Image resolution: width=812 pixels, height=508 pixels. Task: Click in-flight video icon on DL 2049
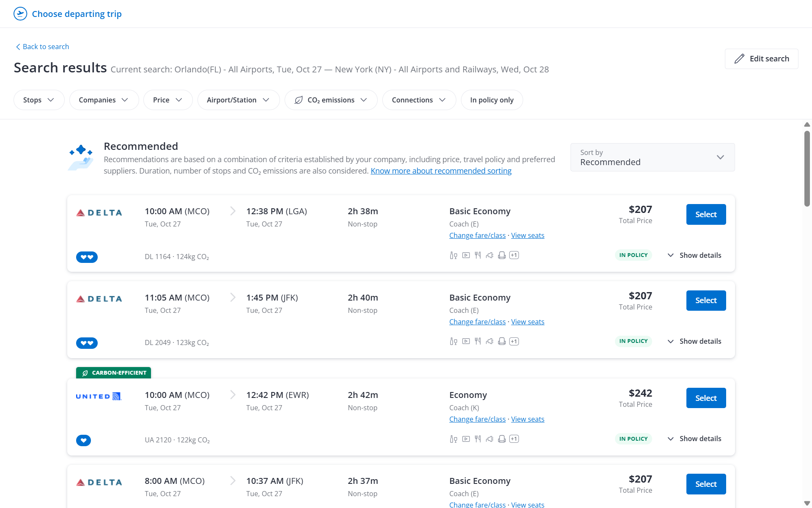click(x=466, y=341)
